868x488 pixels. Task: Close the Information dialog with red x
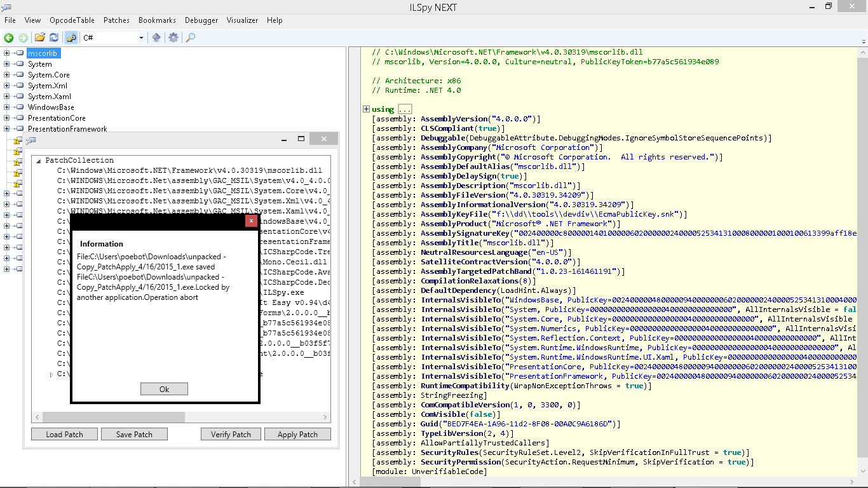click(252, 220)
